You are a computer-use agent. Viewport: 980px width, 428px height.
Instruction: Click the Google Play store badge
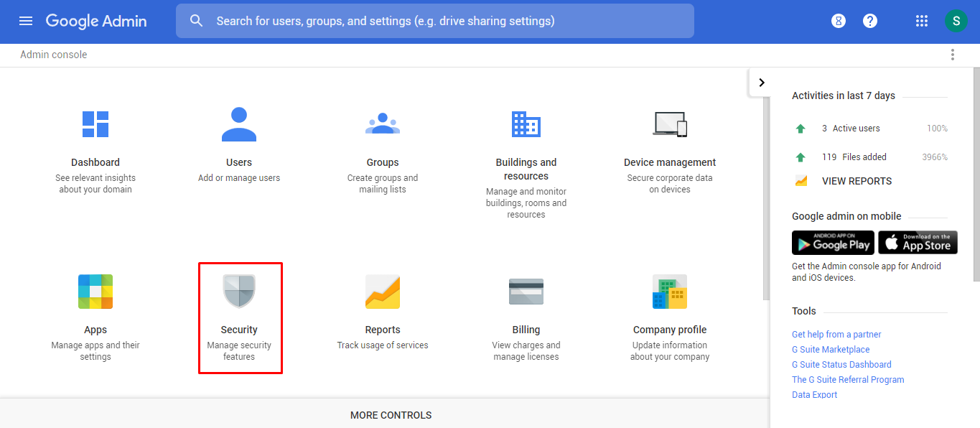833,243
